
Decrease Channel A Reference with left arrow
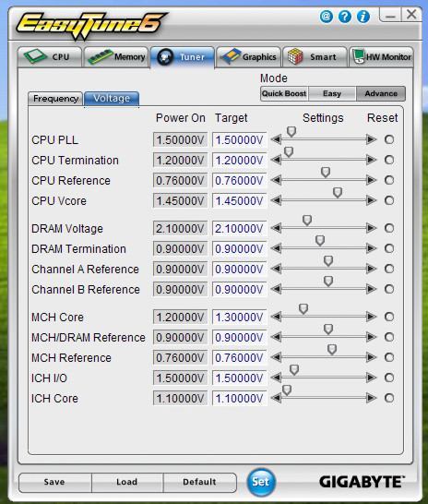click(276, 269)
